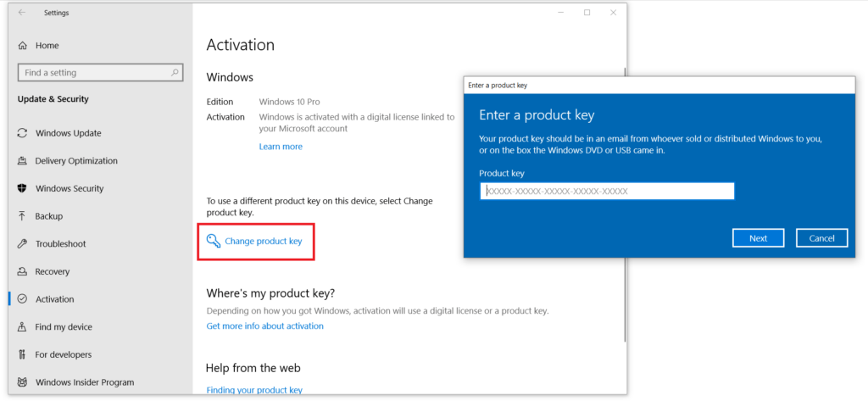
Task: Click the Help from the web heading
Action: [x=253, y=368]
